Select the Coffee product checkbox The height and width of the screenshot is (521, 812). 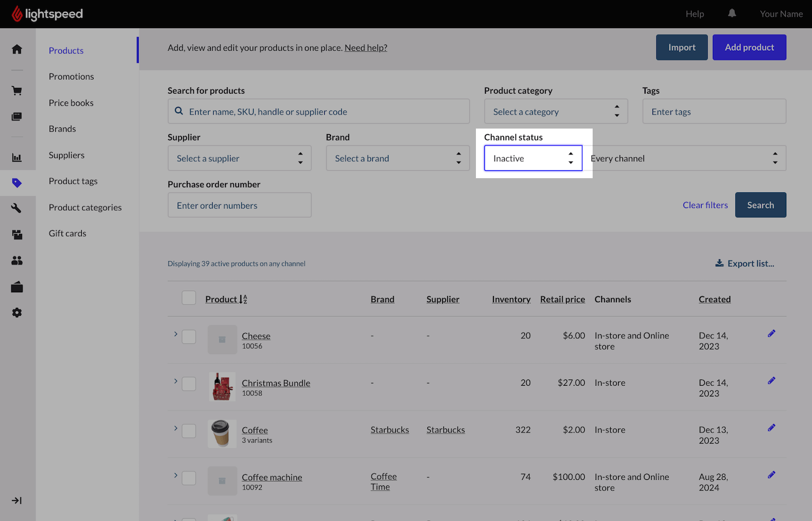pos(189,431)
